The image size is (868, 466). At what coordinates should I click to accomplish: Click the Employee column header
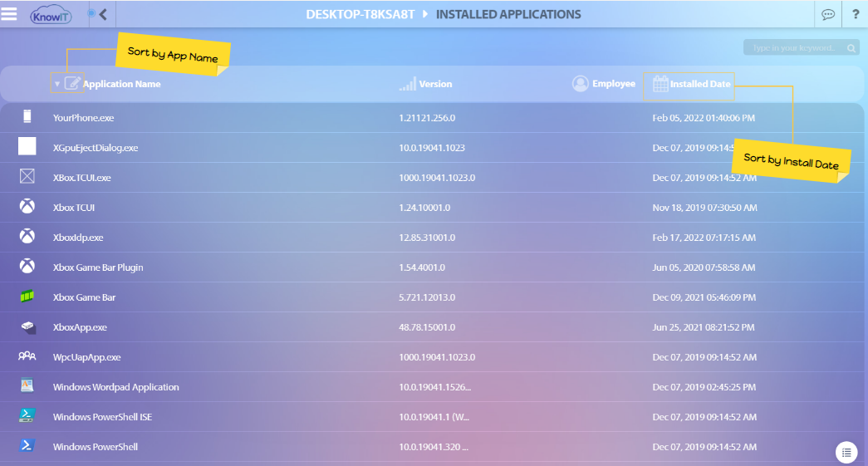[x=613, y=84]
